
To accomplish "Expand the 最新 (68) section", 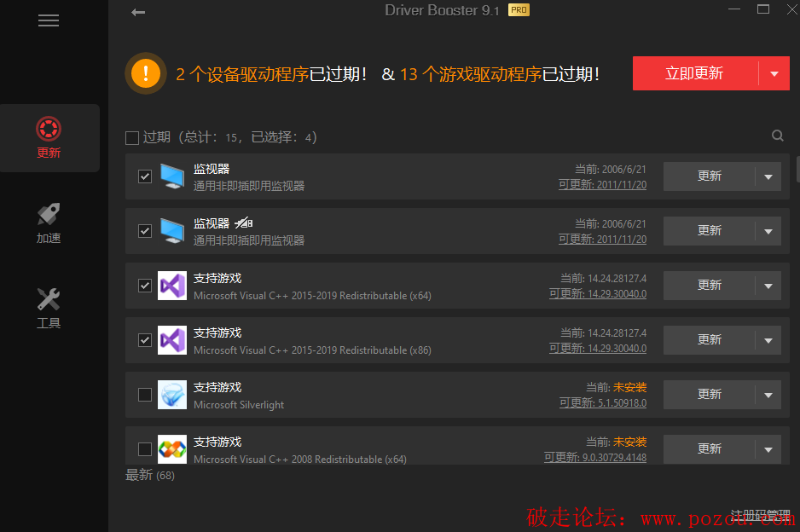I will [150, 476].
